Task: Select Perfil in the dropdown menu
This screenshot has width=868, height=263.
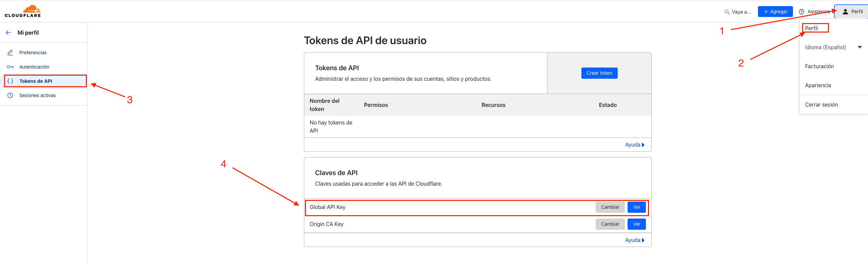Action: pos(811,28)
